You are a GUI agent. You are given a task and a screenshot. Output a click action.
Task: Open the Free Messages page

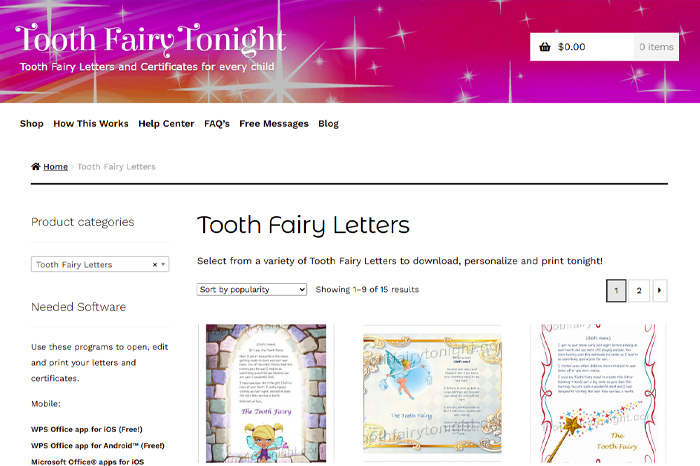click(x=274, y=124)
